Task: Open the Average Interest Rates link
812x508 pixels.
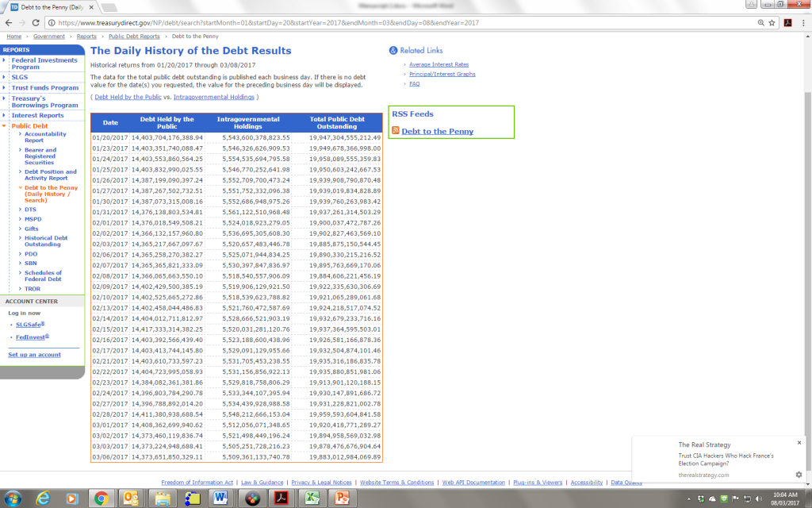Action: click(439, 64)
